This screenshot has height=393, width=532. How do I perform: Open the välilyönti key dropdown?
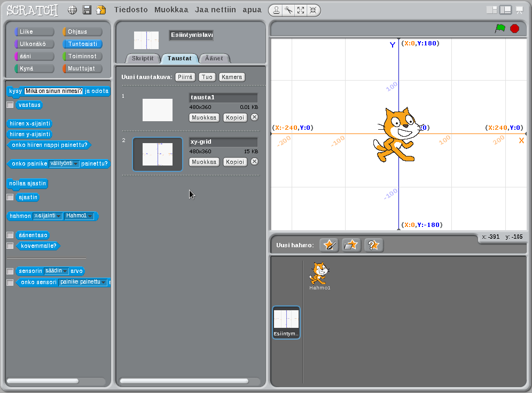pos(64,163)
